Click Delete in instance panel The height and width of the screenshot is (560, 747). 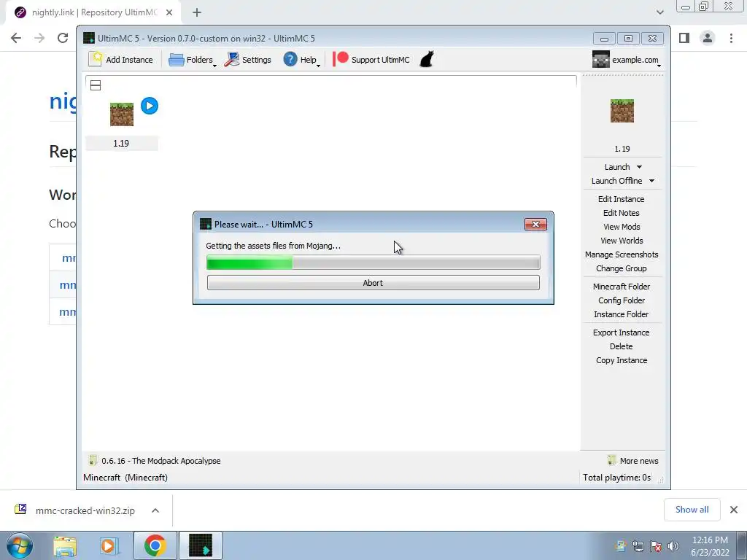(622, 346)
